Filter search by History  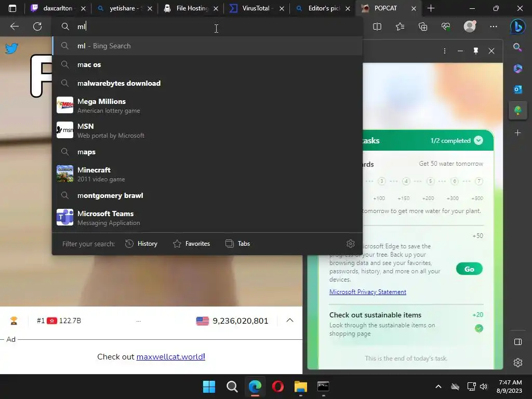pos(141,244)
